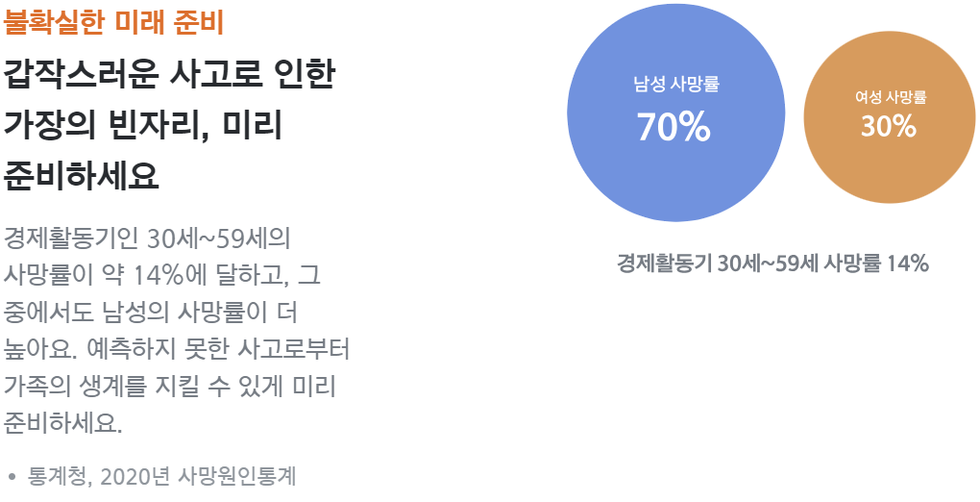Image resolution: width=980 pixels, height=502 pixels.
Task: Click the 70% figure in blue circle
Action: click(674, 127)
